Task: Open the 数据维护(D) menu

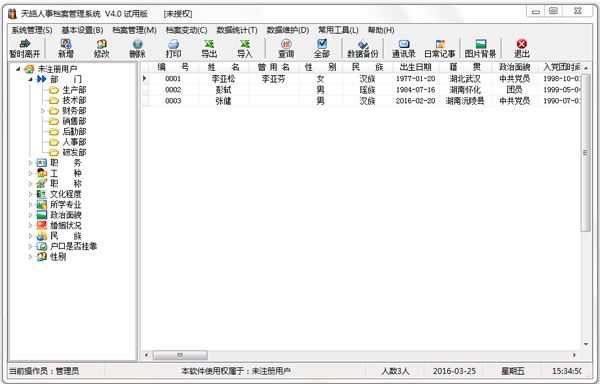Action: (288, 30)
